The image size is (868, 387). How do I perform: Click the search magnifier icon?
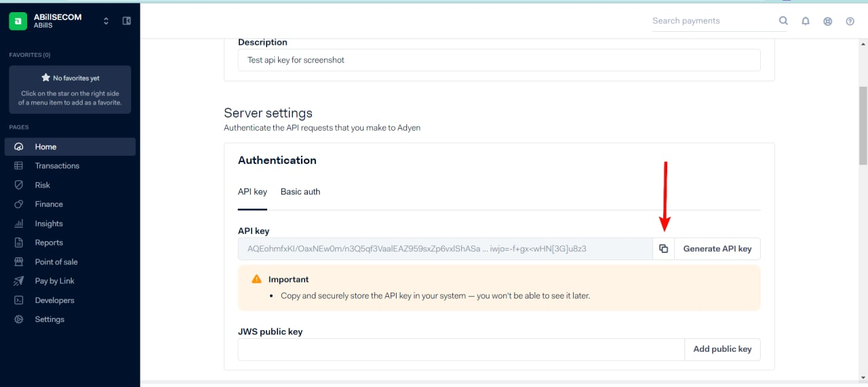783,21
